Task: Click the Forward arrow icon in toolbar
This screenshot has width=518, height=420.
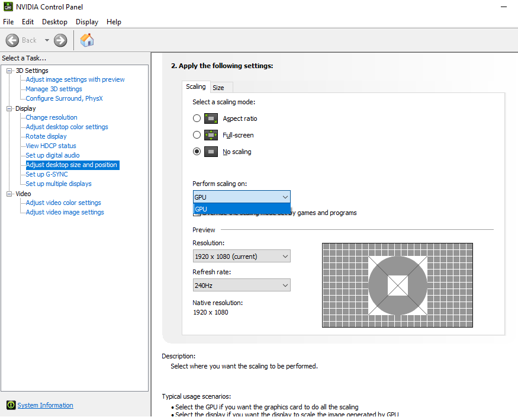Action: pos(60,40)
